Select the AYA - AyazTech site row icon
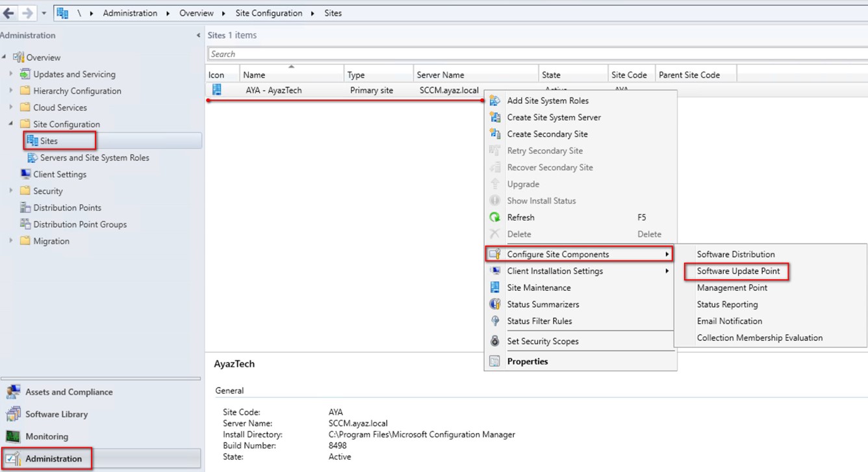 click(x=217, y=90)
